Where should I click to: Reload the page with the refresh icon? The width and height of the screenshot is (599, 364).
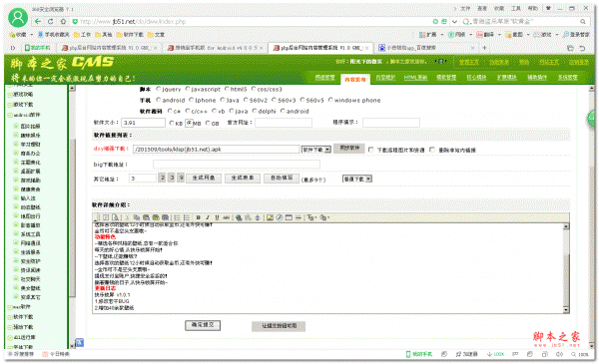[x=51, y=21]
